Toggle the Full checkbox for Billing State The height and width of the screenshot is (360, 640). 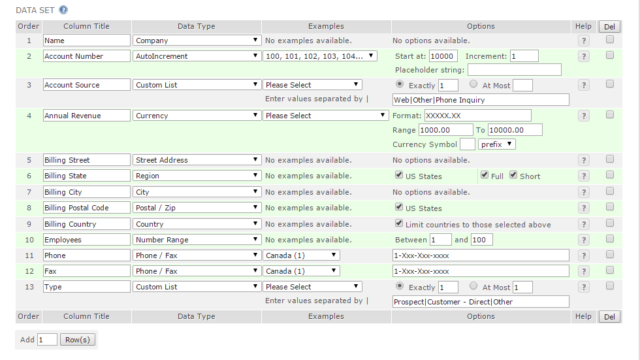(484, 175)
